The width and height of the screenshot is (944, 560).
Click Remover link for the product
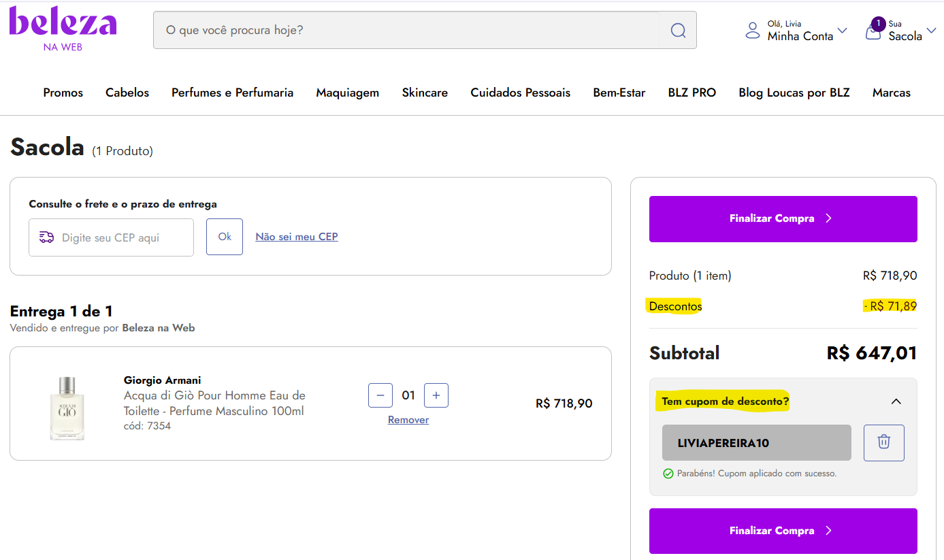tap(408, 420)
